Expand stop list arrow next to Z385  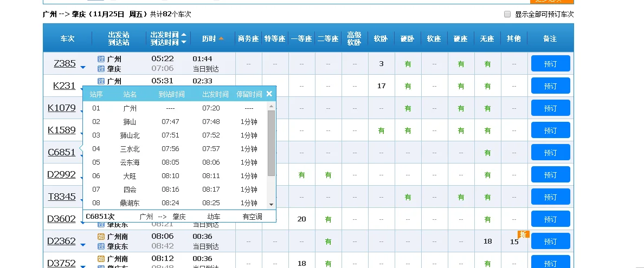(x=82, y=67)
